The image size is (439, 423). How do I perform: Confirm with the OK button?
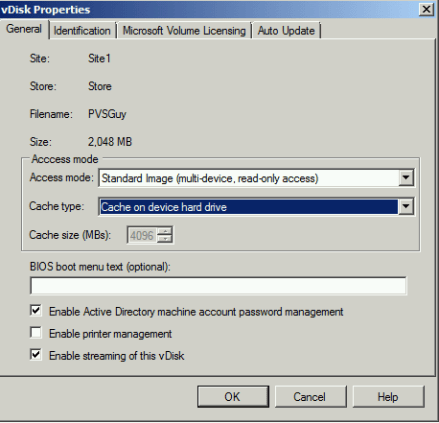pos(233,397)
